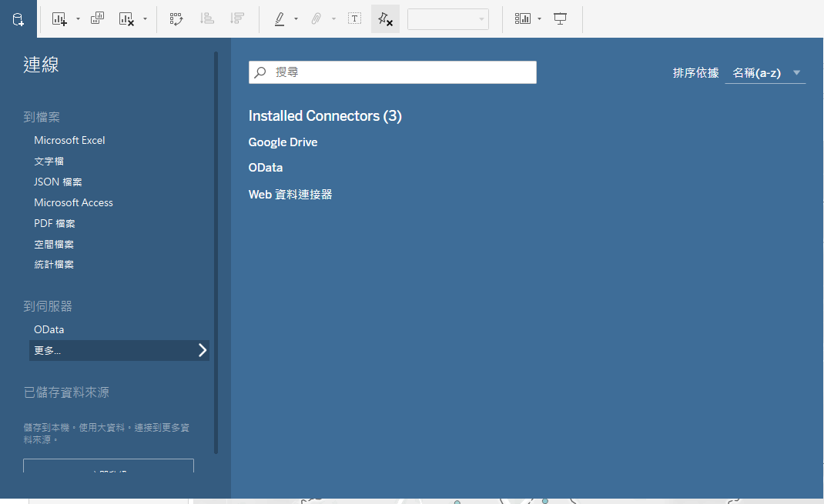Open the Clear Sheet dropdown arrow
Viewport: 824px width, 504px height.
coord(145,19)
